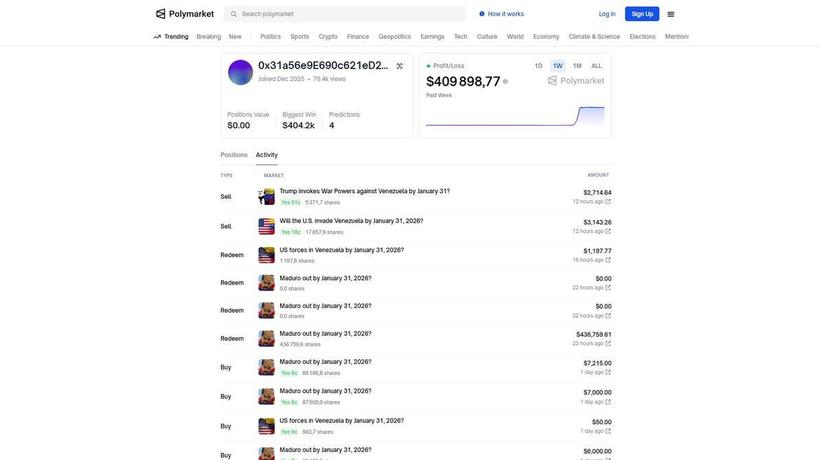This screenshot has height=460, width=820.
Task: Click the info icon beside How it works
Action: point(482,14)
